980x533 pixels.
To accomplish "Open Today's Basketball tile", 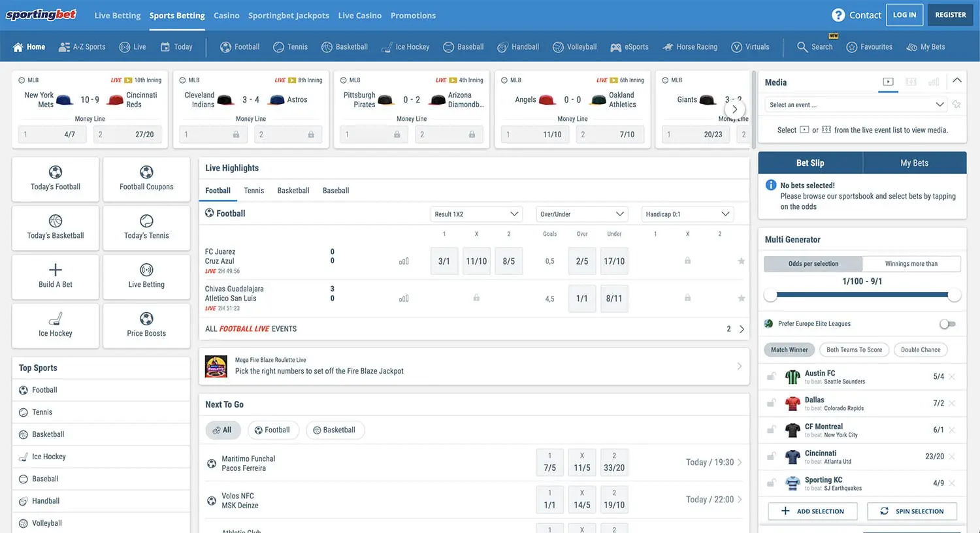I will [56, 228].
